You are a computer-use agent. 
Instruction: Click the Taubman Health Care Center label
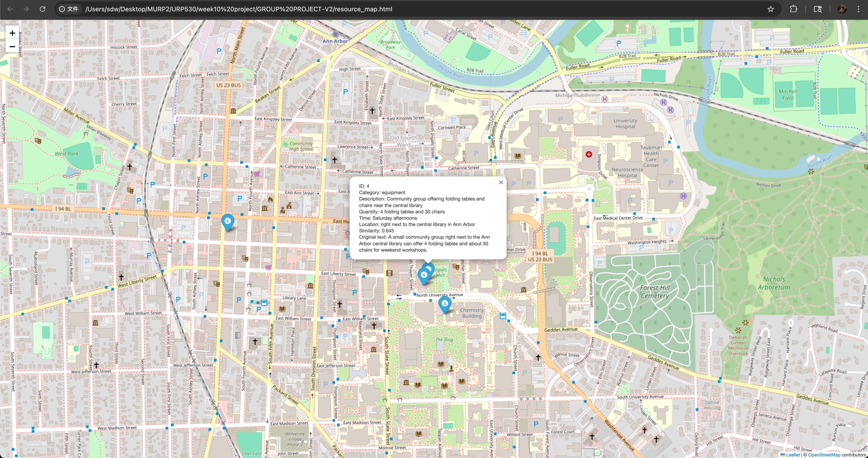pos(651,157)
